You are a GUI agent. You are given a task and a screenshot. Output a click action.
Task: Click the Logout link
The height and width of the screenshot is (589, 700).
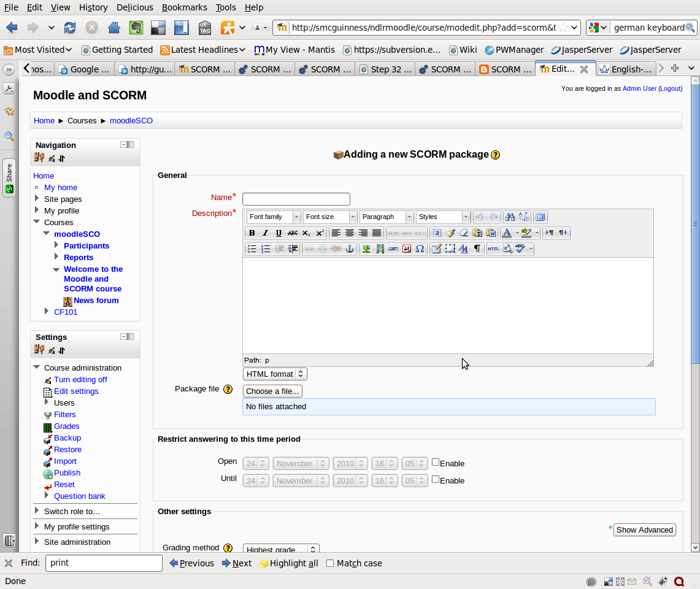(670, 88)
